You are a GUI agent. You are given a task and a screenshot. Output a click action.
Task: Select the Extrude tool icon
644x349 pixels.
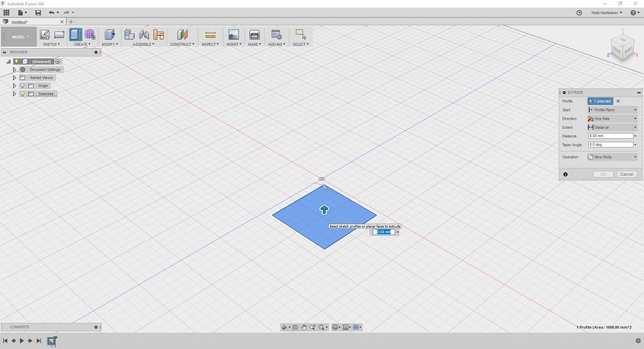click(x=75, y=34)
